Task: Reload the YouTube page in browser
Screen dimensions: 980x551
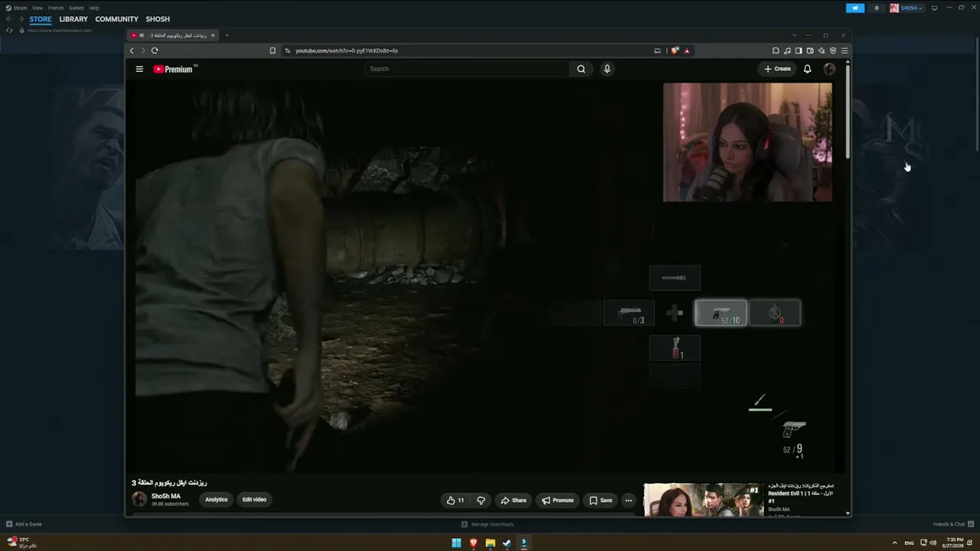Action: pos(155,51)
